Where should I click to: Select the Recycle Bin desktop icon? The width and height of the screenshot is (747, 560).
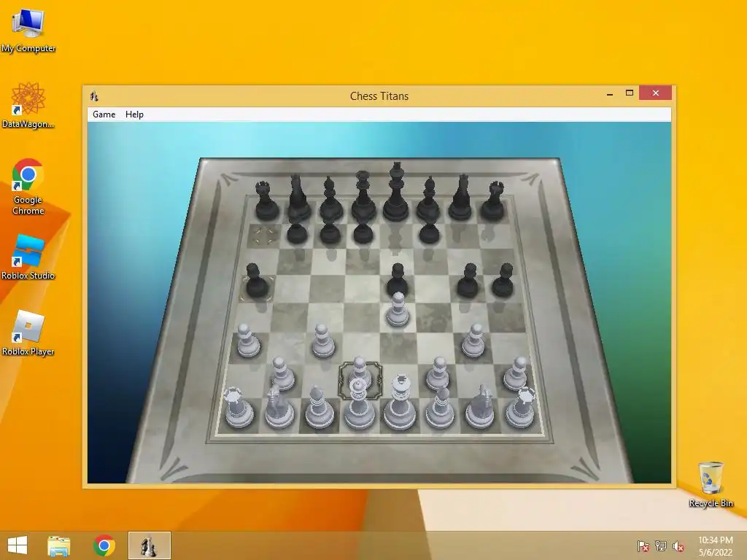(x=711, y=484)
